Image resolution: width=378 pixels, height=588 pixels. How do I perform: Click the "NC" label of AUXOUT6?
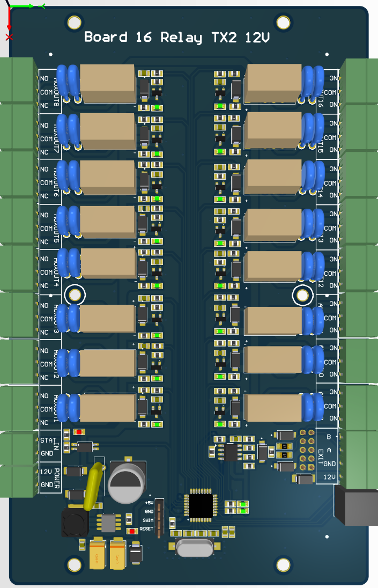click(44, 196)
